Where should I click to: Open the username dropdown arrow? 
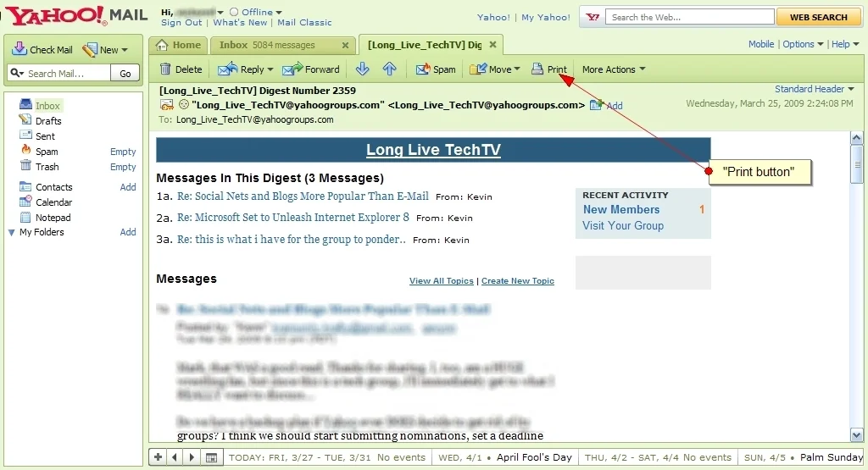[220, 12]
